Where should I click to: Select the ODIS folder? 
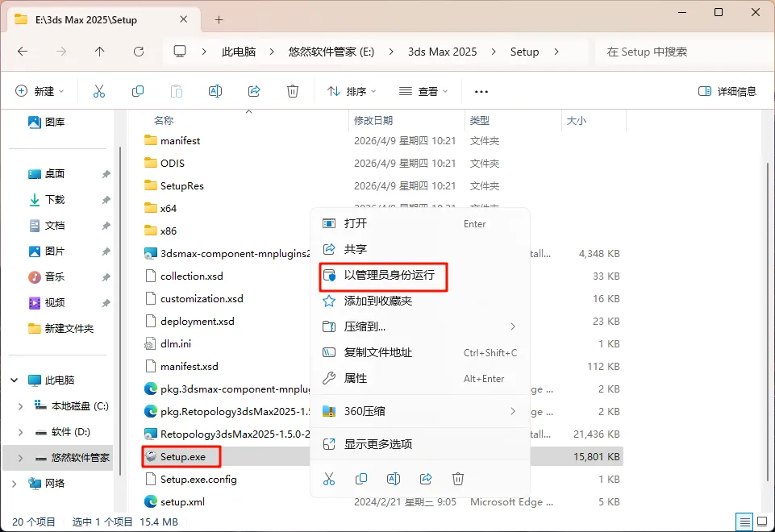(x=382, y=163)
